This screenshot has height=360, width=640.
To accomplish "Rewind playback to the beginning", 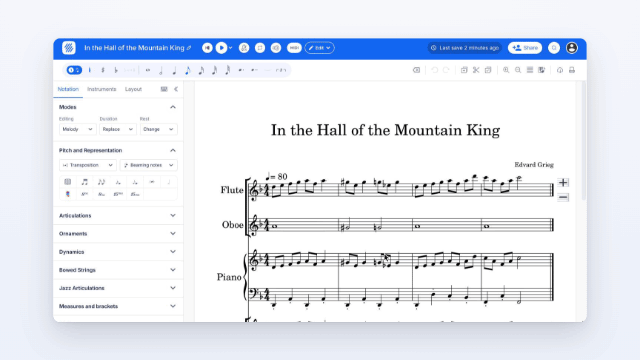I will 207,48.
